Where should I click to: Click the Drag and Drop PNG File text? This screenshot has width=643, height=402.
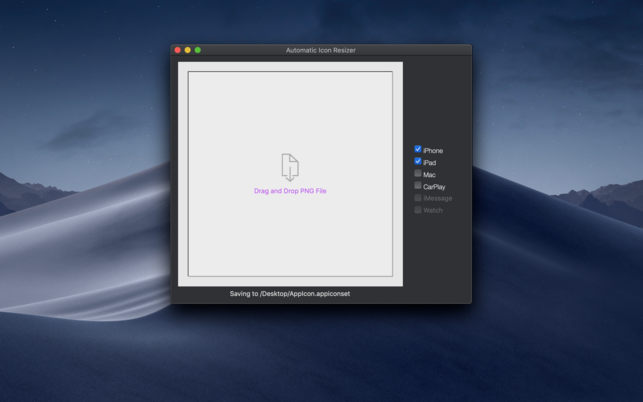(x=290, y=191)
